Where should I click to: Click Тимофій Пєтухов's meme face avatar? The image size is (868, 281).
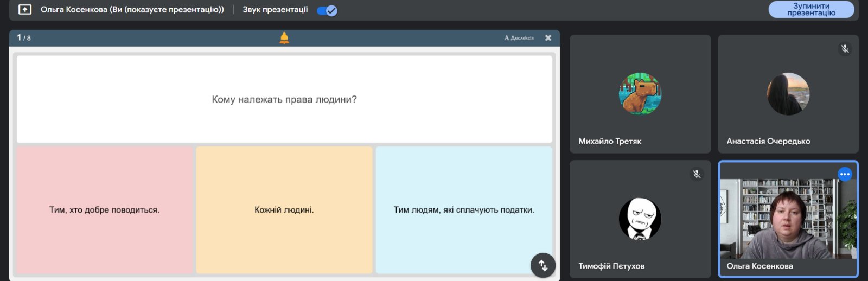pyautogui.click(x=640, y=219)
